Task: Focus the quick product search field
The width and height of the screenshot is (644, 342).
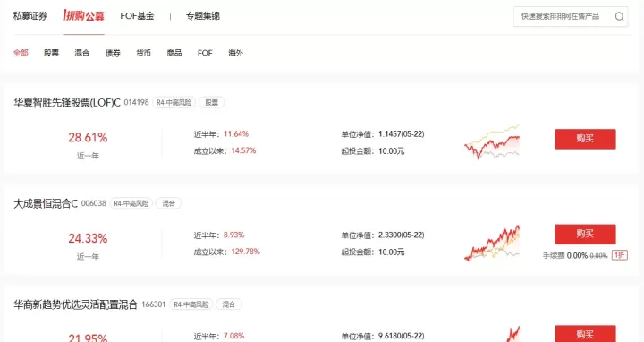Action: click(570, 16)
